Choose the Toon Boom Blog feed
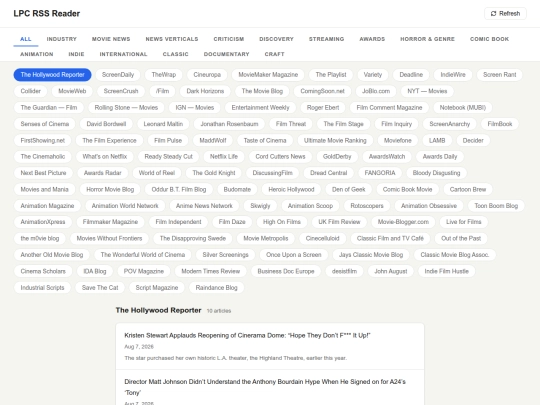Viewport: 540px width, 405px height. pyautogui.click(x=496, y=206)
